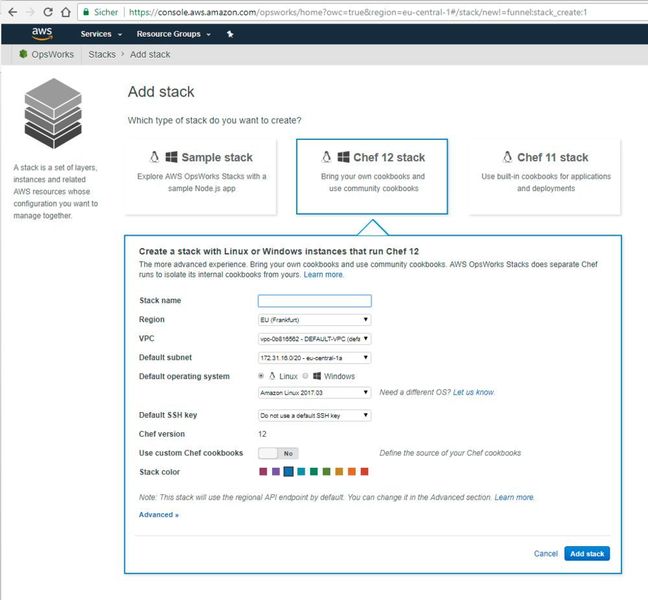Click the OpsWorks green cube icon
The width and height of the screenshot is (648, 600).
[24, 54]
